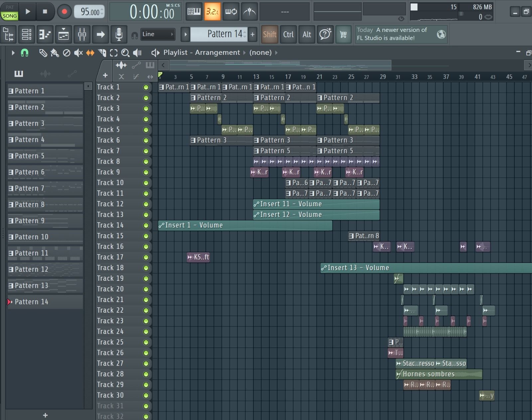Image resolution: width=532 pixels, height=420 pixels.
Task: Select Pattern 7 in the picker list
Action: tap(45, 188)
